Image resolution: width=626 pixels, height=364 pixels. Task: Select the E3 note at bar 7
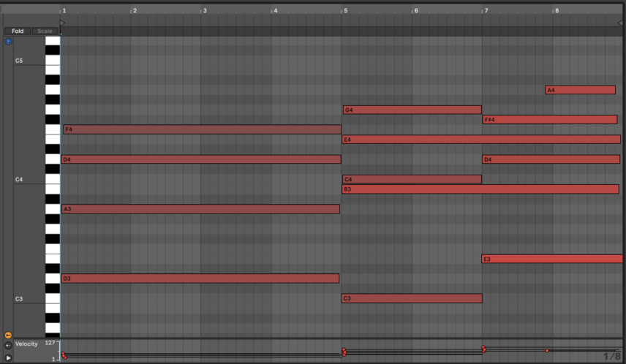tap(552, 259)
